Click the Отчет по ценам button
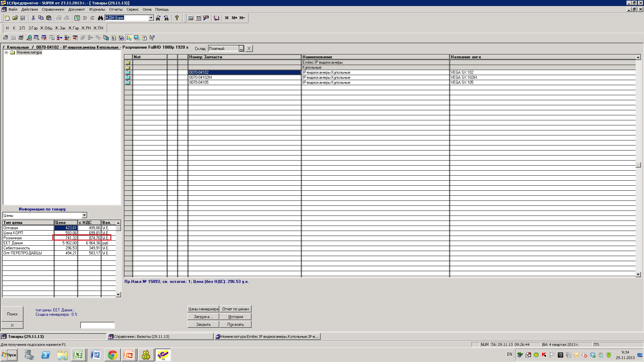The width and height of the screenshot is (644, 362). 235,309
